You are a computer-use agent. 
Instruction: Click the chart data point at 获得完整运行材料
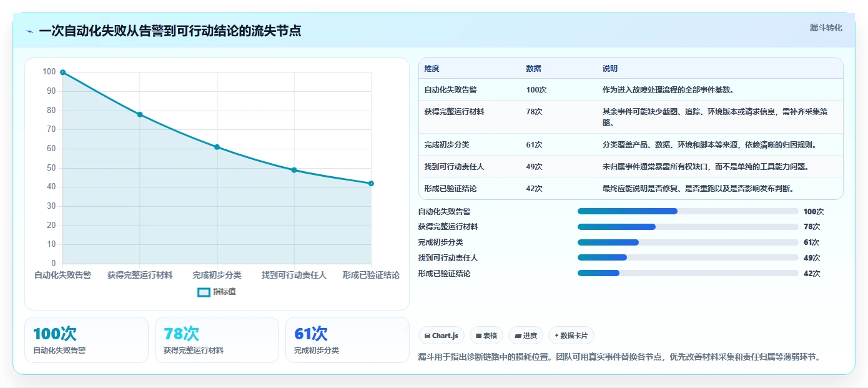140,114
